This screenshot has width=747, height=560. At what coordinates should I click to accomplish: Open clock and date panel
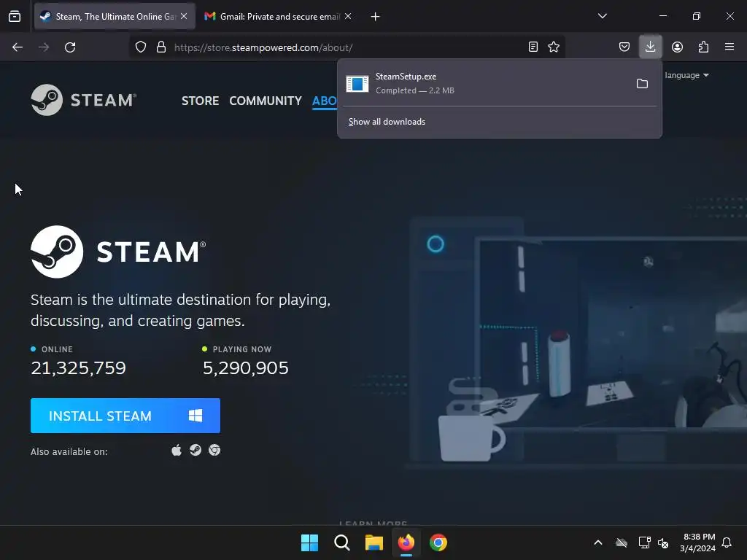[x=697, y=542]
